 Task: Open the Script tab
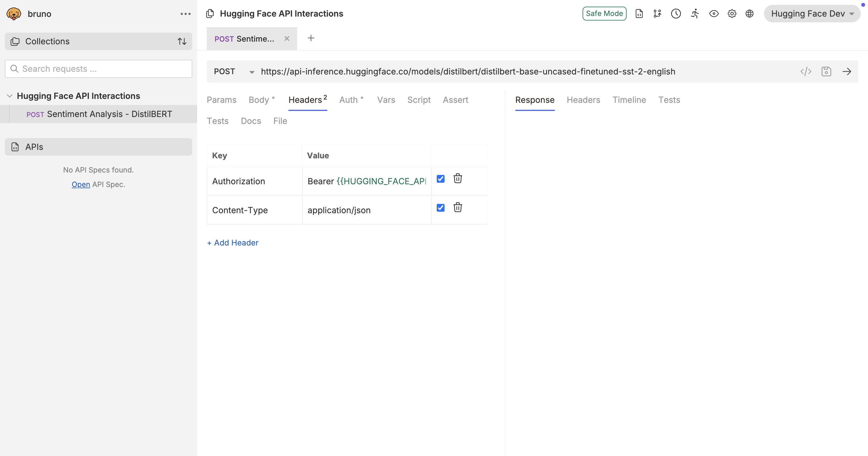pyautogui.click(x=419, y=100)
